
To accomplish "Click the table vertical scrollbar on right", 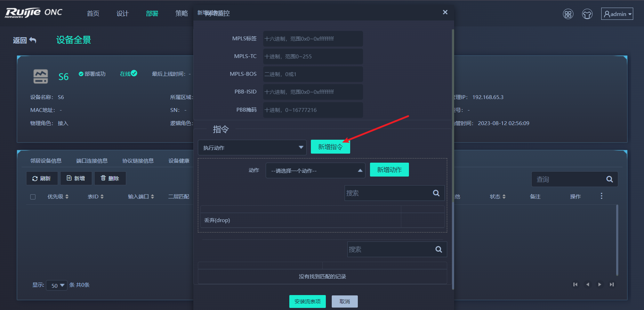I will (x=617, y=240).
